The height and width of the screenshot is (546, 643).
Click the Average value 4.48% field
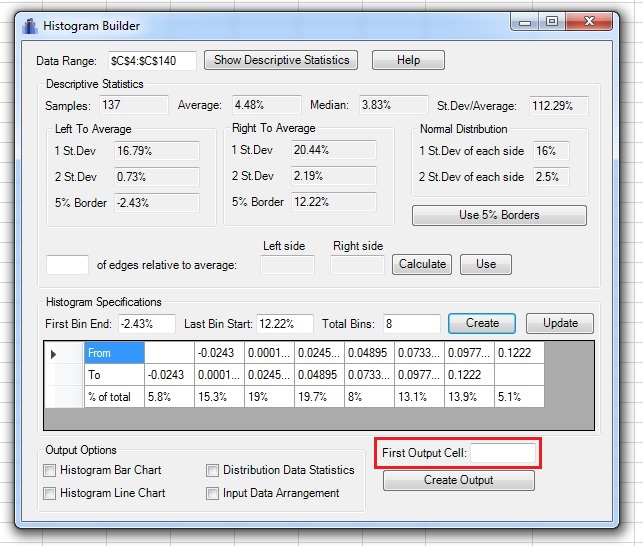tap(267, 105)
